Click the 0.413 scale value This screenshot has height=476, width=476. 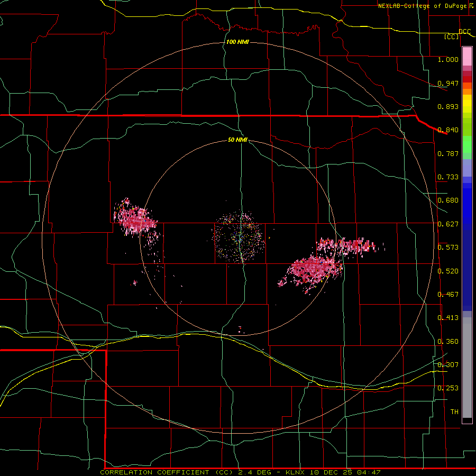[448, 318]
